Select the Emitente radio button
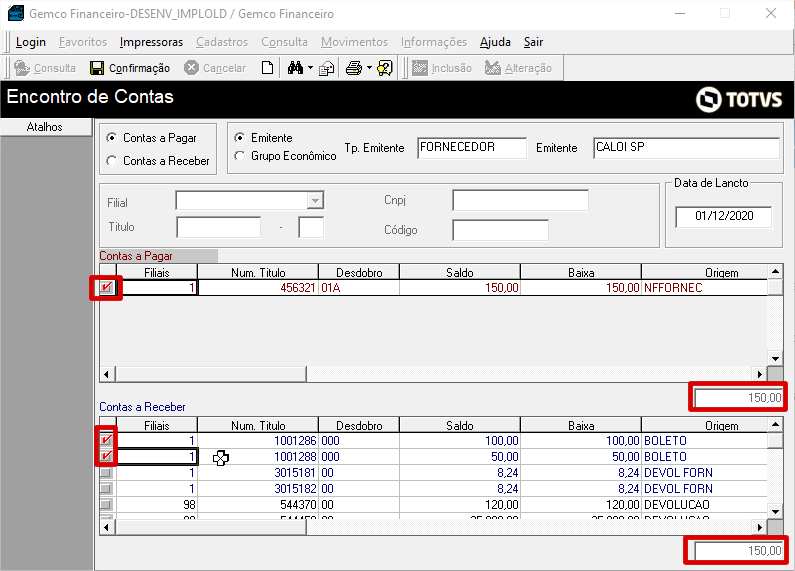795x571 pixels. [239, 137]
